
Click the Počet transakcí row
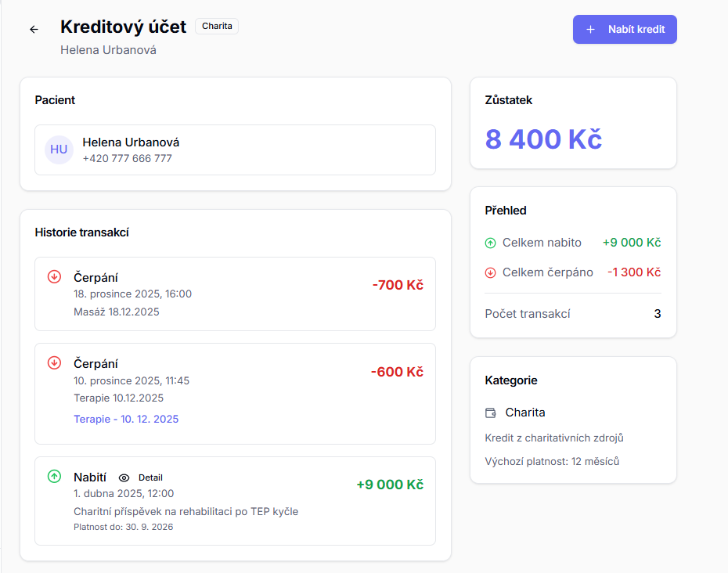coord(572,314)
